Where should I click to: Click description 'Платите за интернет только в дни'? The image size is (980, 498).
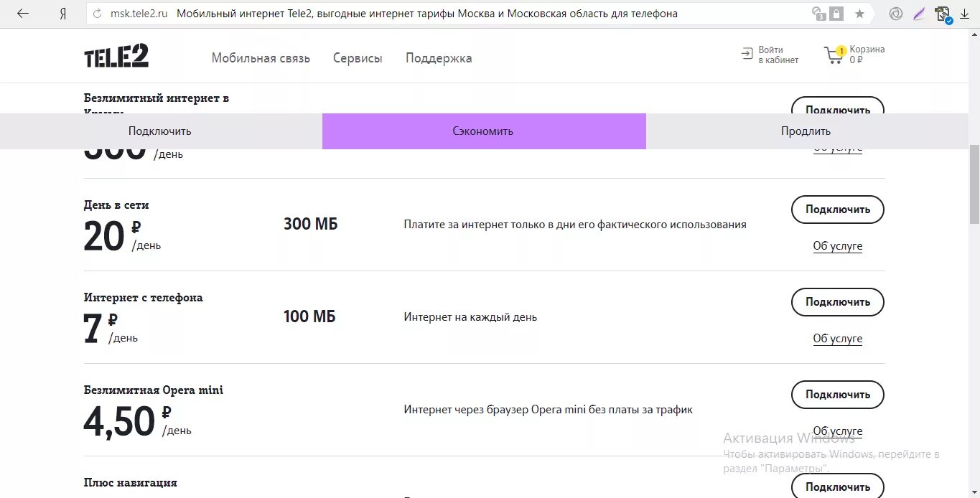coord(575,225)
